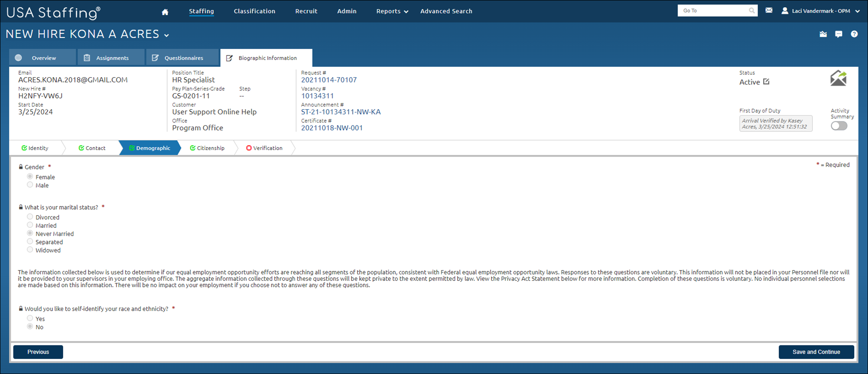This screenshot has height=374, width=868.
Task: Click the send notification envelope icon
Action: [x=838, y=78]
